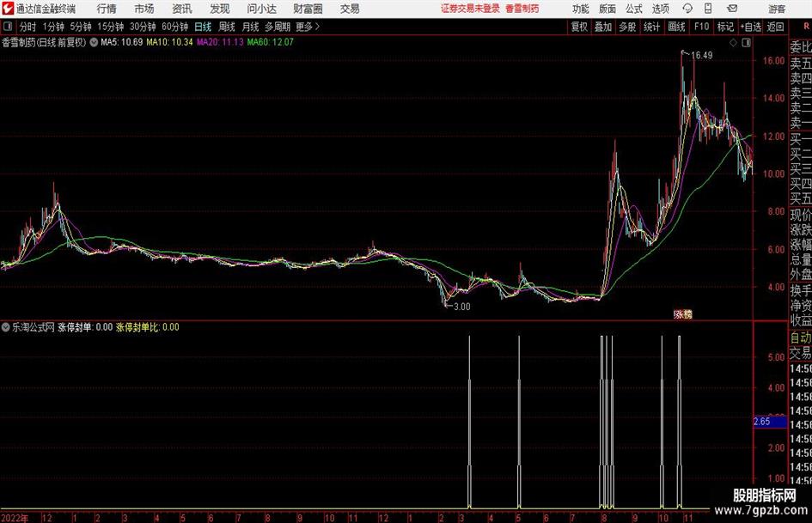
Task: Click the 3.00 low price label
Action: (462, 307)
